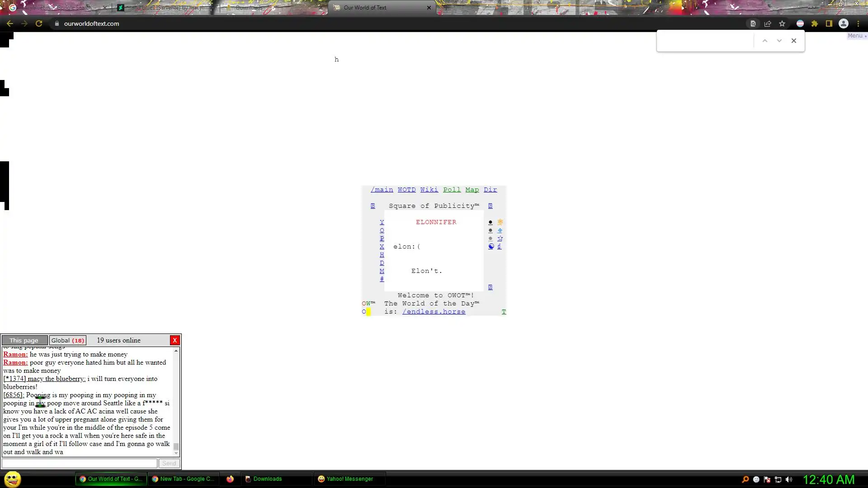Click the yin-yang symbol link
Image resolution: width=868 pixels, height=488 pixels.
(491, 247)
